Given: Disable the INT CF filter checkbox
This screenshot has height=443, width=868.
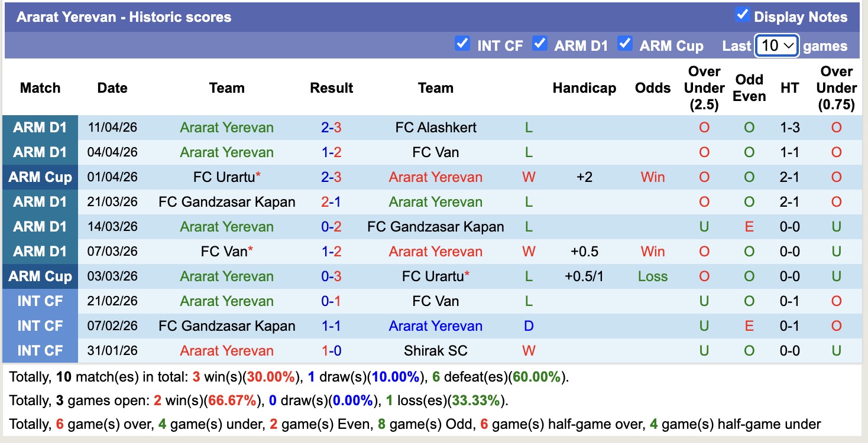Looking at the screenshot, I should click(x=462, y=44).
